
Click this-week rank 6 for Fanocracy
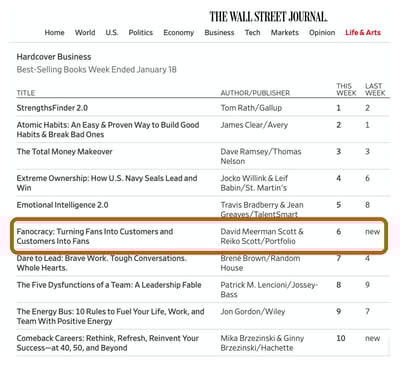[x=339, y=232]
